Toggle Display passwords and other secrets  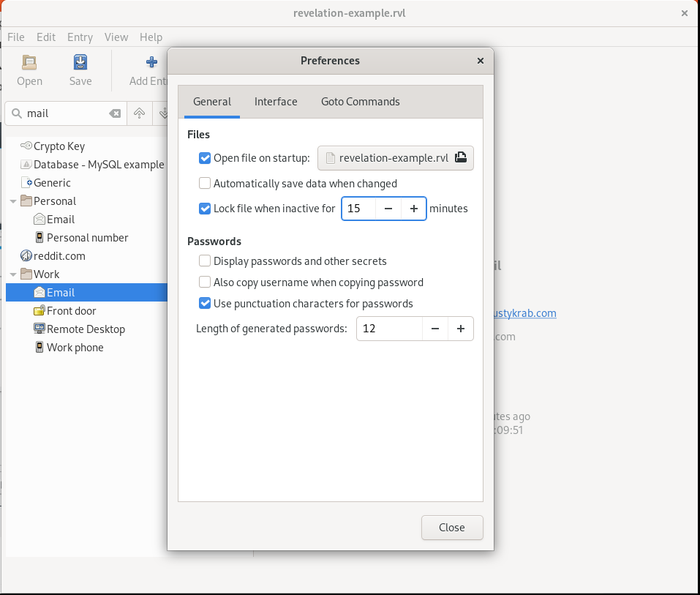[205, 261]
